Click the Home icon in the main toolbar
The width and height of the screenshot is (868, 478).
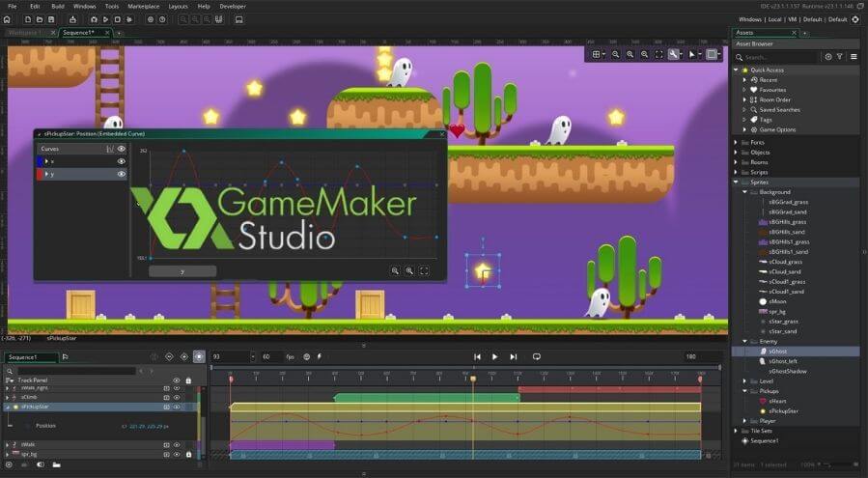[x=8, y=19]
